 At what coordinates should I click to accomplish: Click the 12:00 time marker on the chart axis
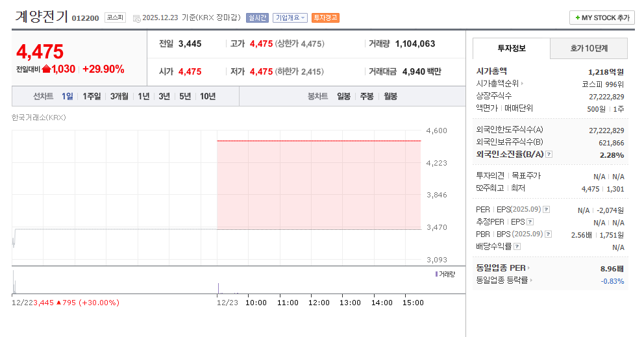pos(319,303)
